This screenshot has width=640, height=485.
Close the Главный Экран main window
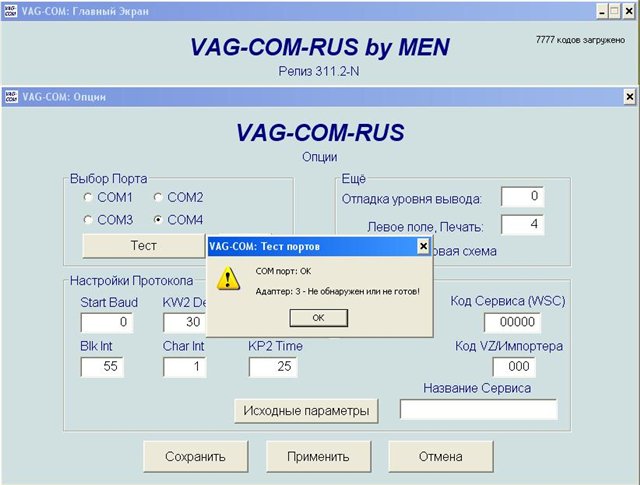[x=629, y=11]
